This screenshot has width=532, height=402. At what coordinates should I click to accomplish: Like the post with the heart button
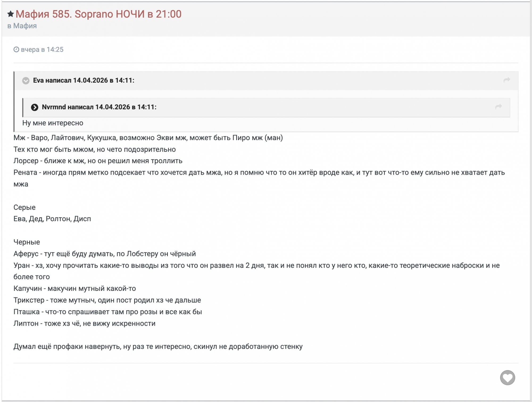point(507,378)
